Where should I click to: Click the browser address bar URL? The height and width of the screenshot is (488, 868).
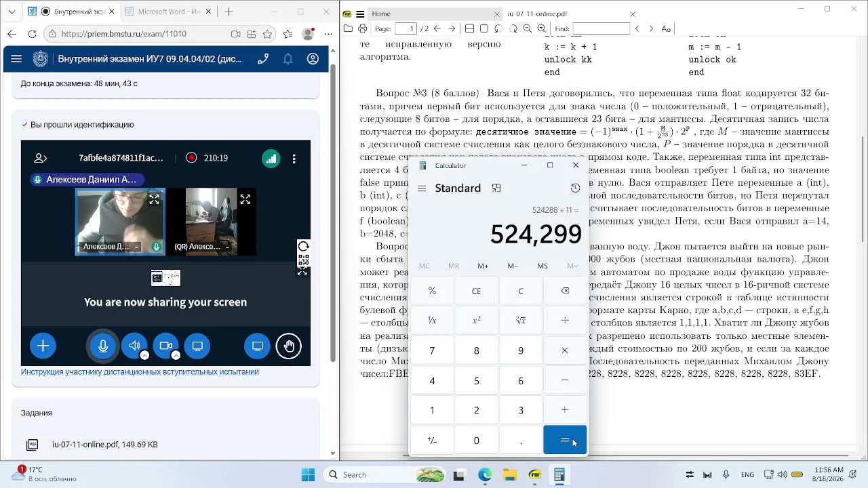click(x=123, y=34)
